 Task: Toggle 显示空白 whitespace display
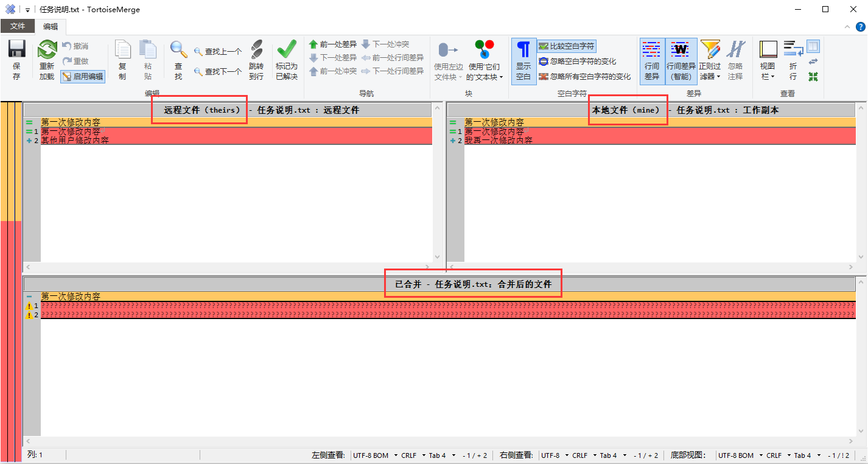(523, 61)
